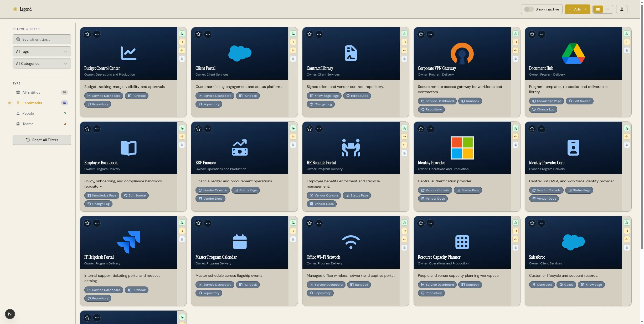Open Knowledge Page on Employee Handbook

point(102,195)
